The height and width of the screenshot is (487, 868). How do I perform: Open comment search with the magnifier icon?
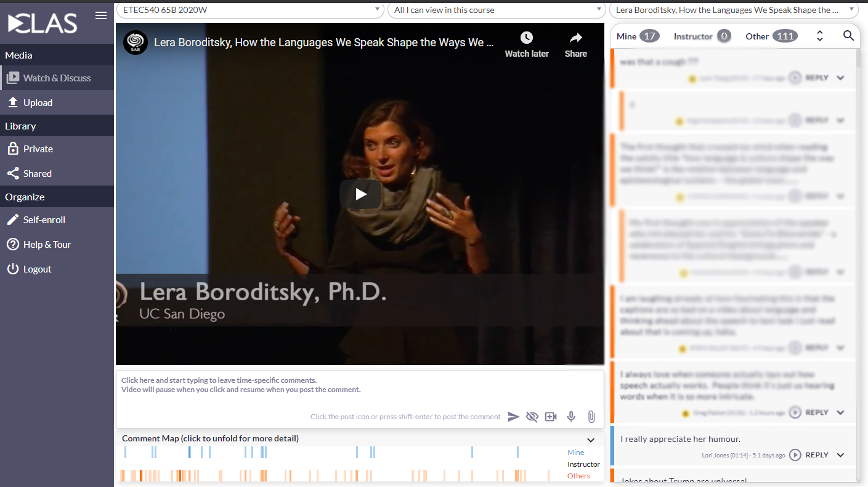click(x=849, y=36)
